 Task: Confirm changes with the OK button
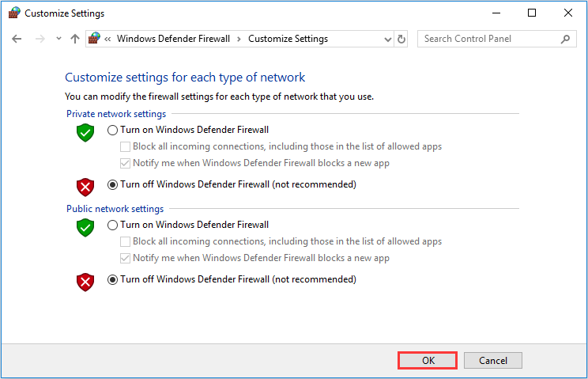pos(428,360)
